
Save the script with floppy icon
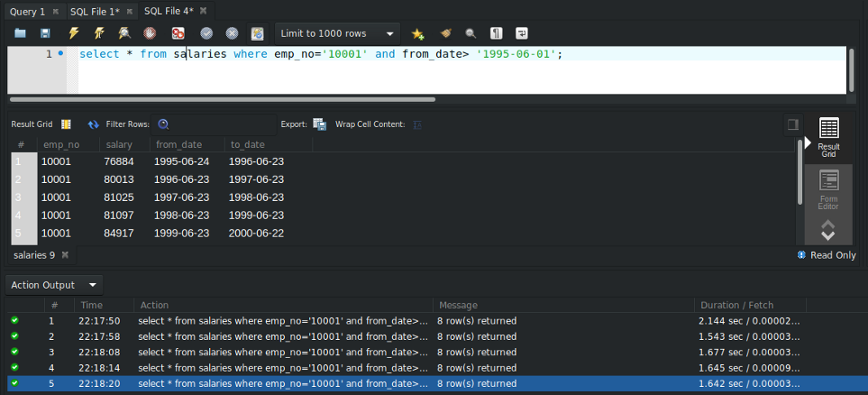(45, 33)
